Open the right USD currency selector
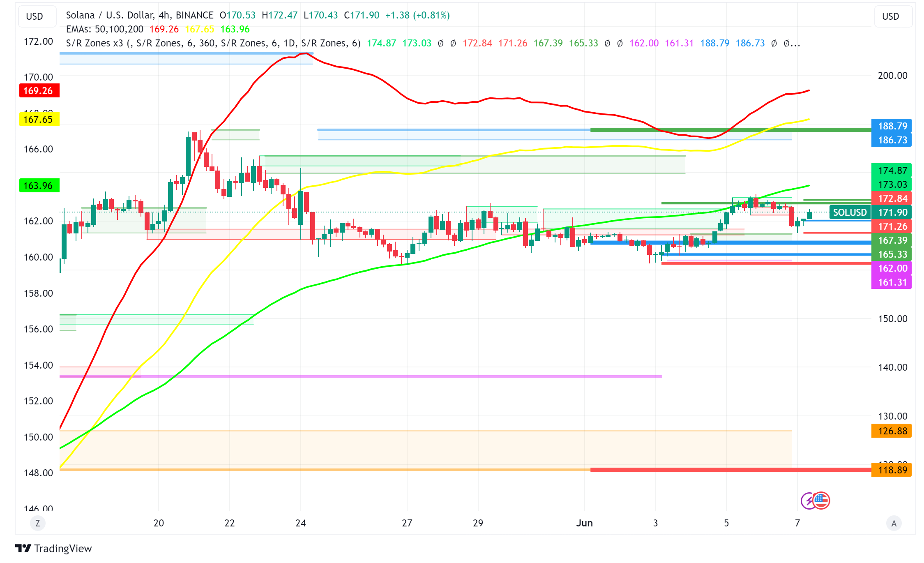This screenshot has height=563, width=924. pos(892,16)
